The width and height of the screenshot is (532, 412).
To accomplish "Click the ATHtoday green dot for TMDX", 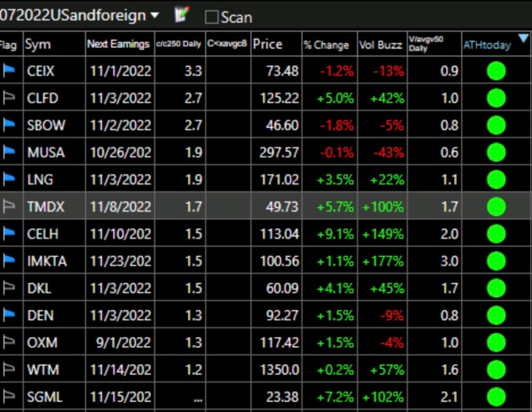I will [496, 206].
